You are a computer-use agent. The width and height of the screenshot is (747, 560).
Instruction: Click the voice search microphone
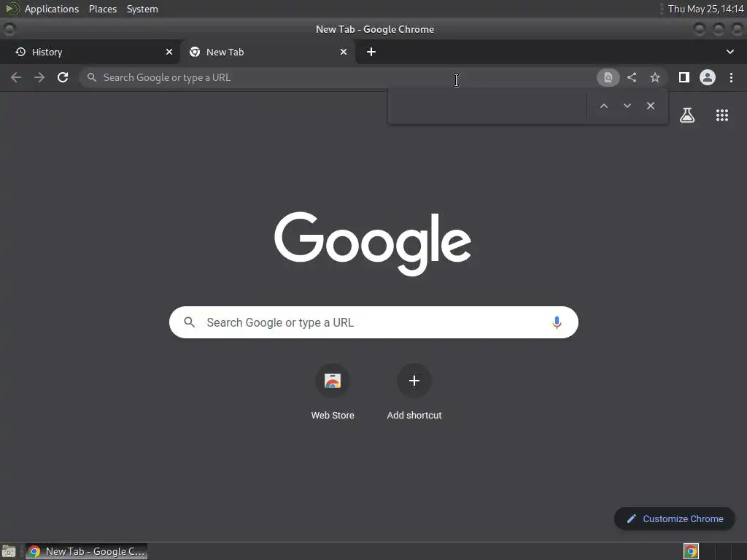[x=557, y=322]
